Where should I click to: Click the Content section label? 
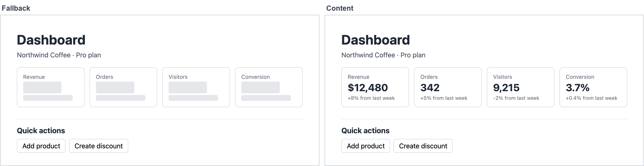340,8
